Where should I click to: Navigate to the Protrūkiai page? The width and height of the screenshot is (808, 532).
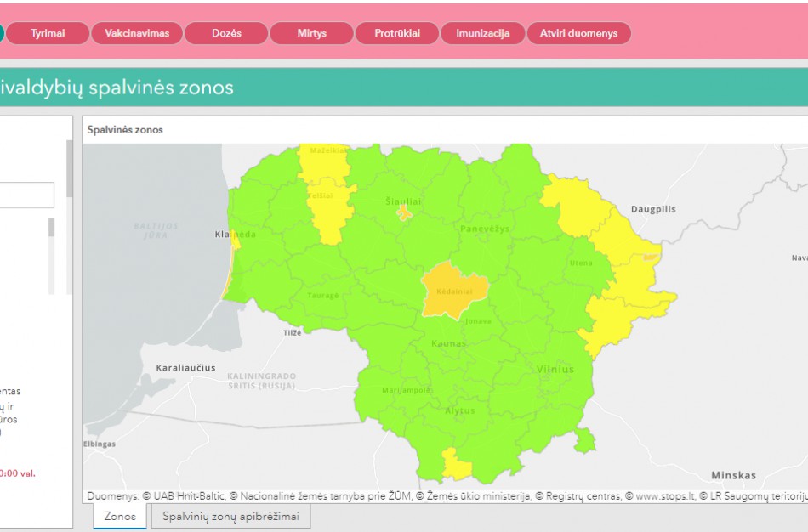[x=396, y=33]
